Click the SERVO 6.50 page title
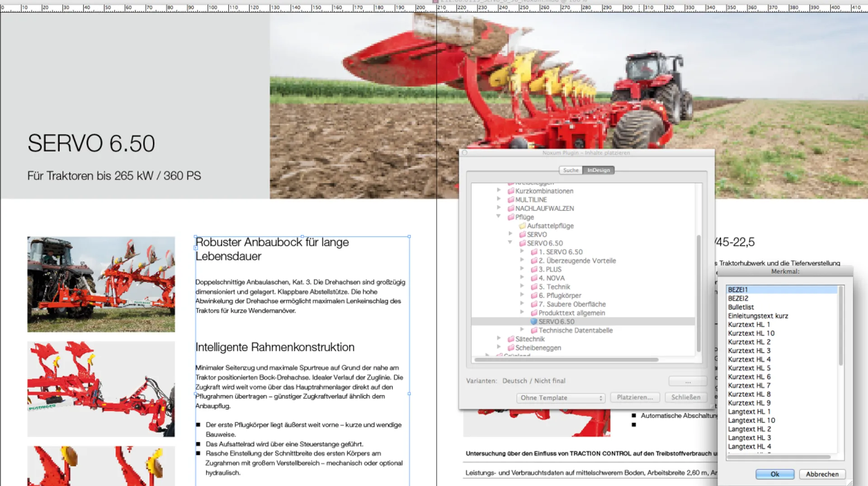Image resolution: width=868 pixels, height=486 pixels. [91, 143]
